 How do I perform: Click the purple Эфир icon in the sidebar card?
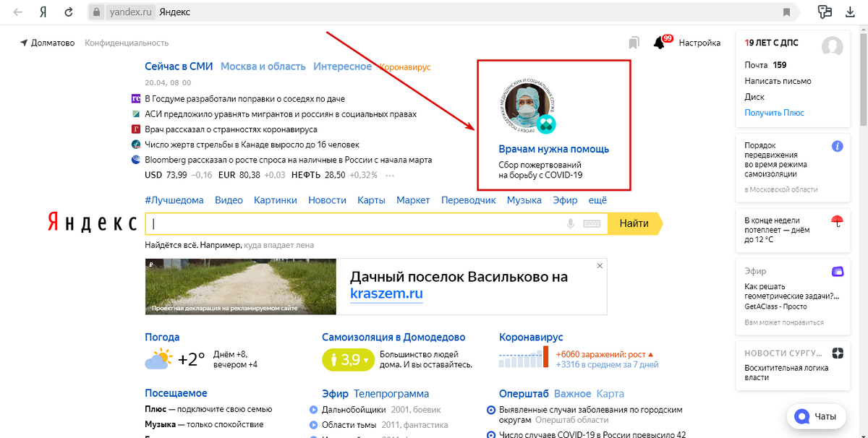[x=838, y=272]
